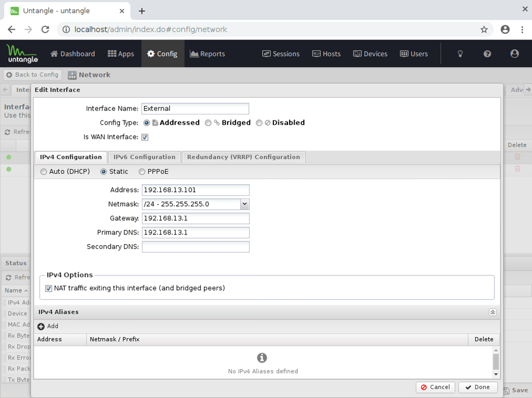Disable NAT traffic exiting this interface
Image resolution: width=532 pixels, height=398 pixels.
(49, 288)
